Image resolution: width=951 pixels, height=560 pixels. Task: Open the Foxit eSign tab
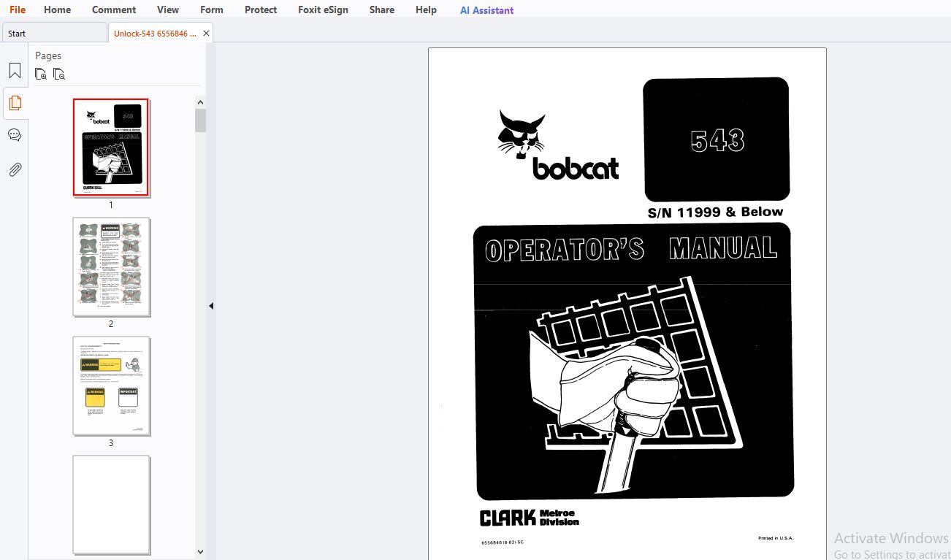tap(323, 9)
